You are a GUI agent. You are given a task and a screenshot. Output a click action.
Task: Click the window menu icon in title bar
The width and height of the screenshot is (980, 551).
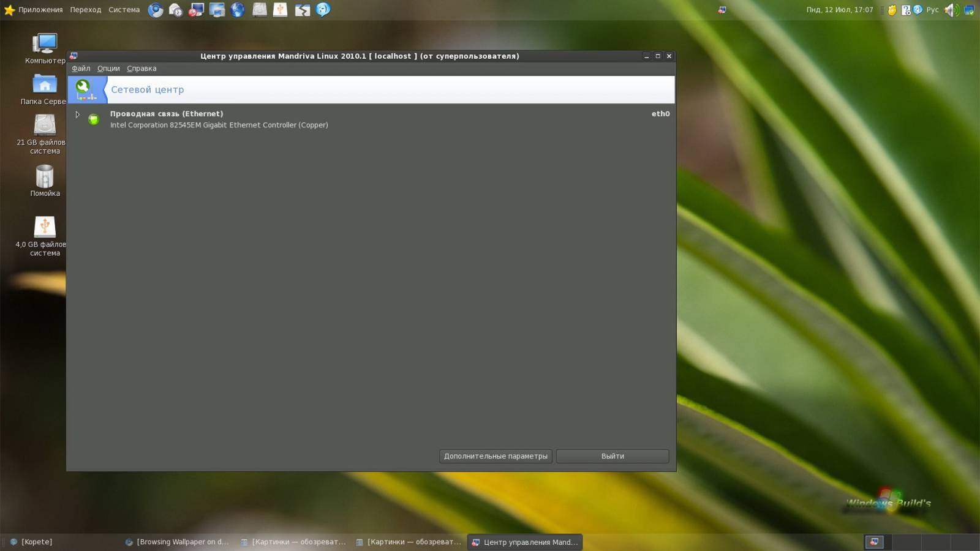pyautogui.click(x=73, y=56)
